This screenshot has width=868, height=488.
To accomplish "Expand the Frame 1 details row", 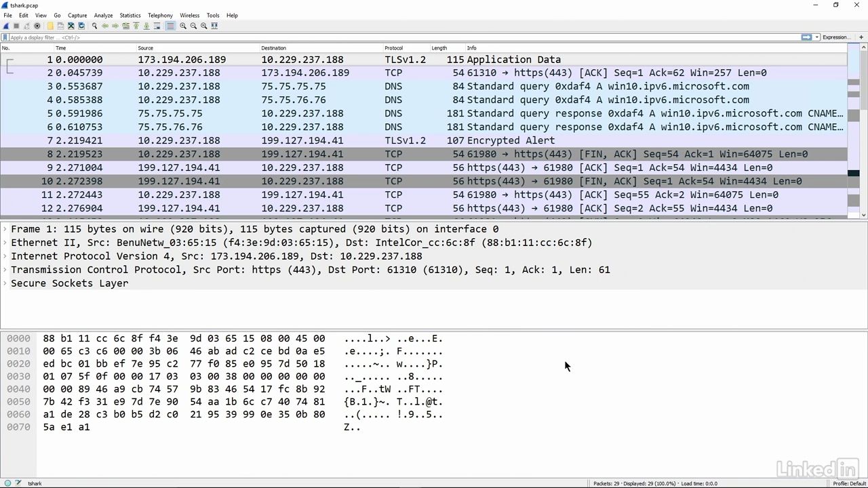I will (x=5, y=229).
